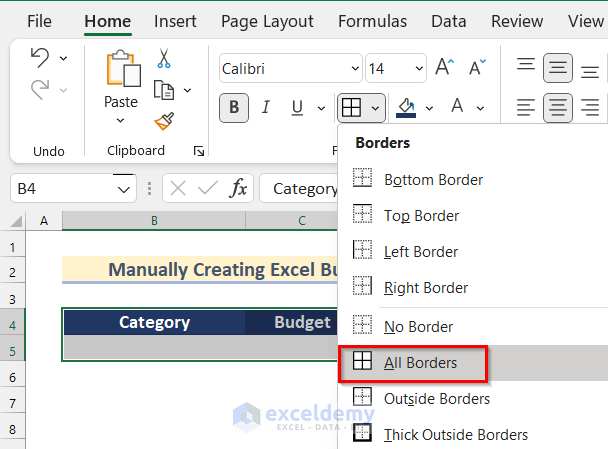The height and width of the screenshot is (449, 608).
Task: Click the Redo arrow icon
Action: pos(39,90)
